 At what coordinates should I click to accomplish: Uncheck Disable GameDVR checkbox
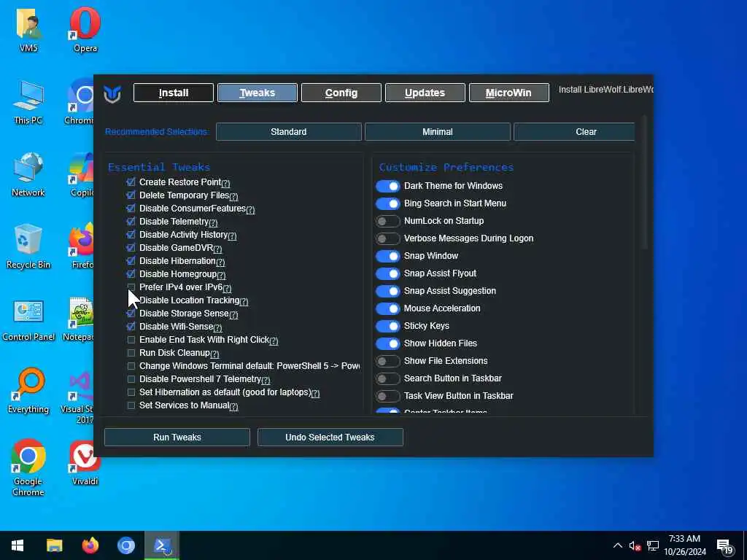131,248
